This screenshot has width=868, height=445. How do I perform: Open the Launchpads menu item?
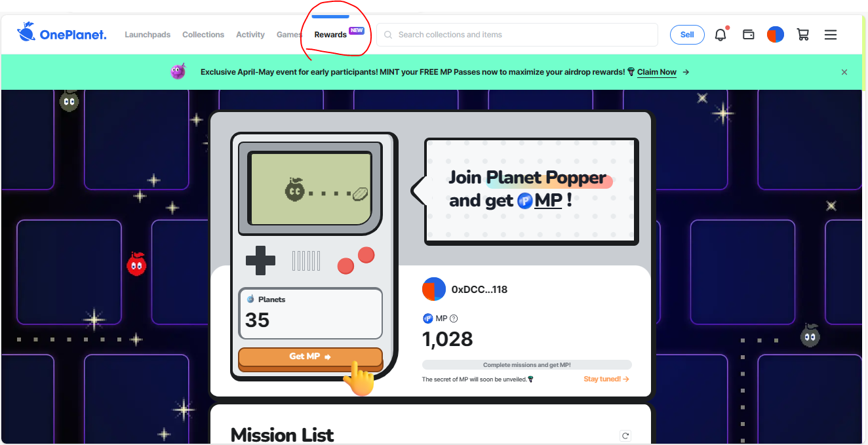148,35
